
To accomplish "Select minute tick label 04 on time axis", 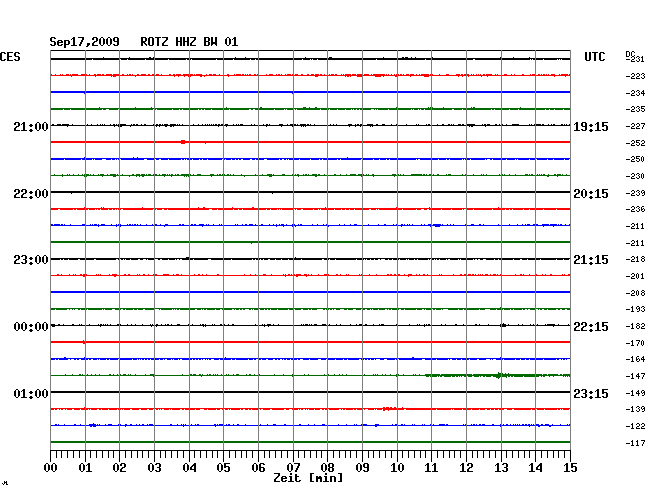I will pos(189,468).
